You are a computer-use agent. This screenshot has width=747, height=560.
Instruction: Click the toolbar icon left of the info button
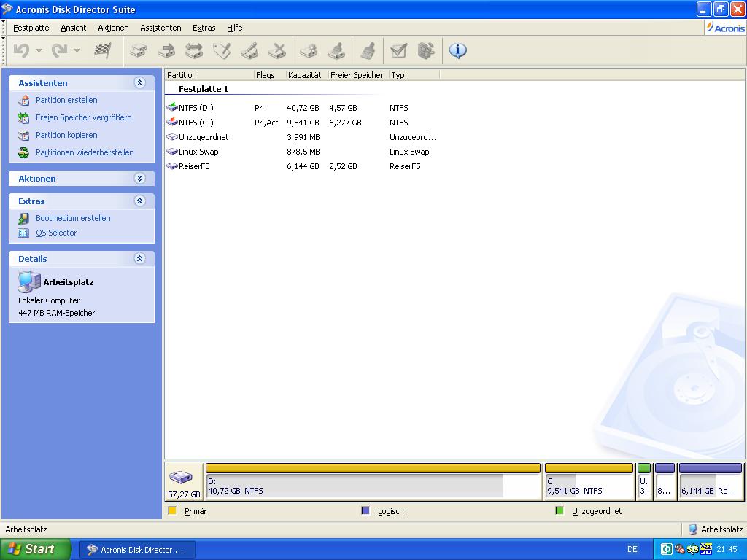tap(426, 50)
